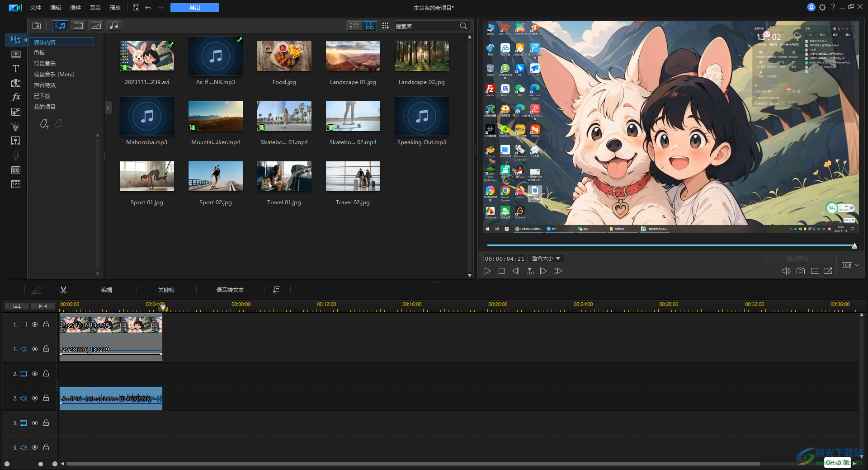Open the library grid options menu
Screen dimensions: 868x470
click(386, 26)
